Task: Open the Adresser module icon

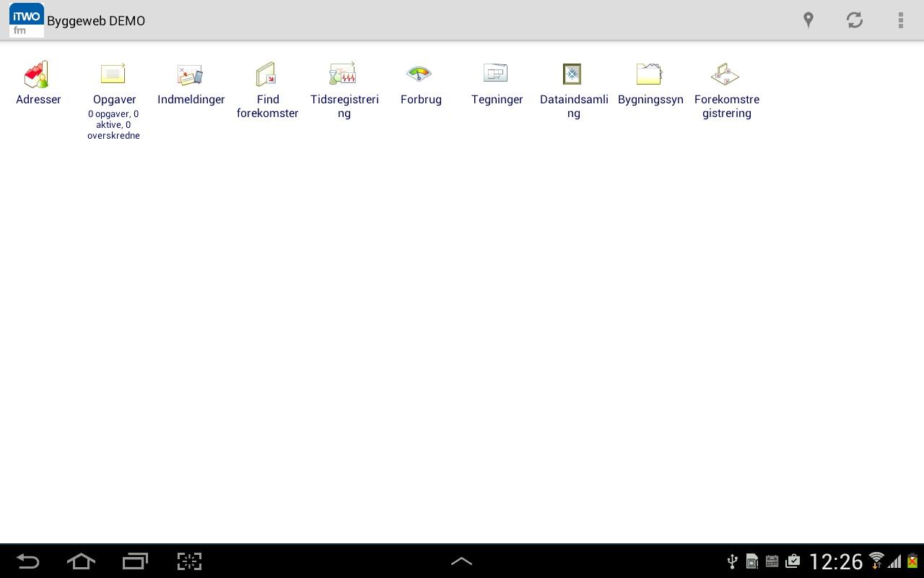Action: (x=38, y=74)
